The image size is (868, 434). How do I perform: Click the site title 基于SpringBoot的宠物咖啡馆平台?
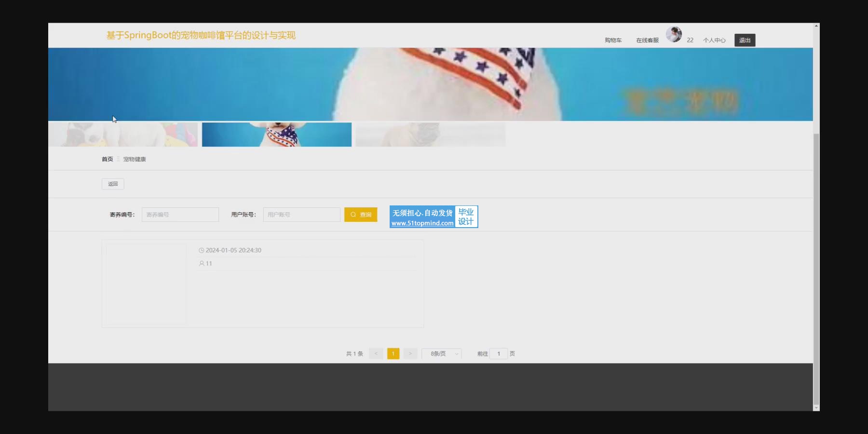click(201, 35)
